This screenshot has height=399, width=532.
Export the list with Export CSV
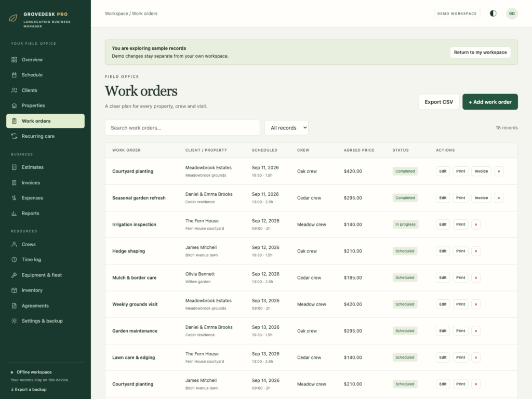438,102
